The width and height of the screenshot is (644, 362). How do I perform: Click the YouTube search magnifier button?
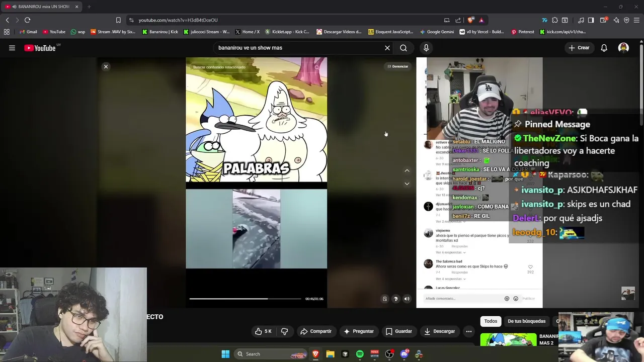point(404,48)
